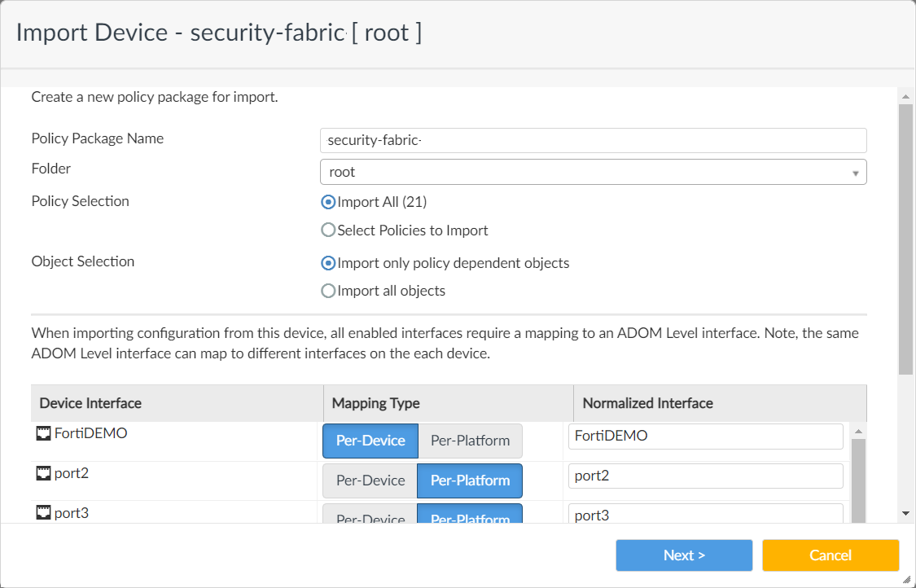
Task: Open the Folder dropdown showing root
Action: click(594, 172)
